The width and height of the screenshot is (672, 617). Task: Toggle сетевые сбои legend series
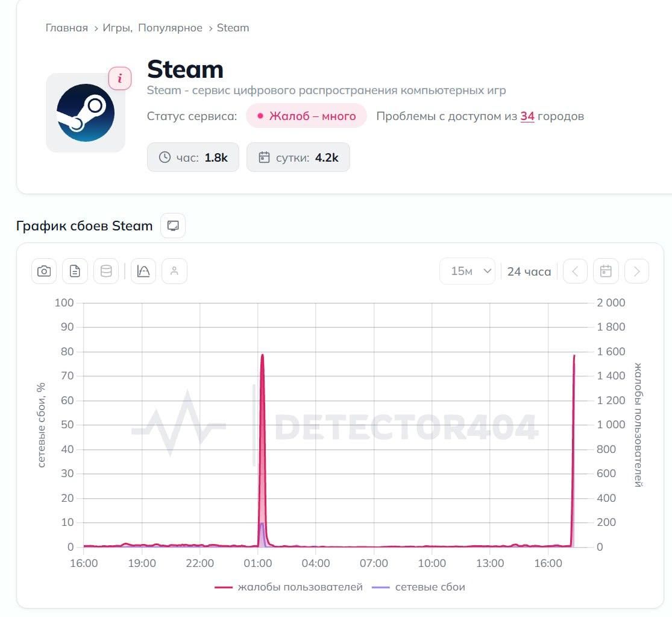(418, 587)
